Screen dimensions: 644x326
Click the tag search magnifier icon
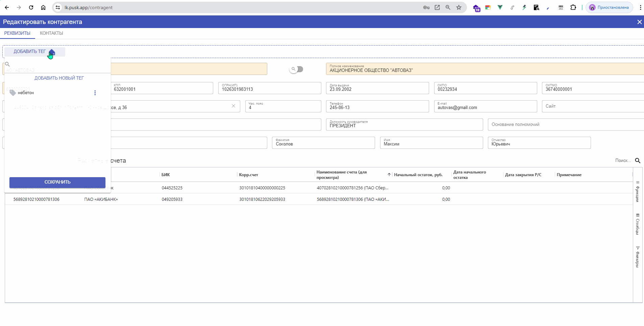tap(7, 64)
